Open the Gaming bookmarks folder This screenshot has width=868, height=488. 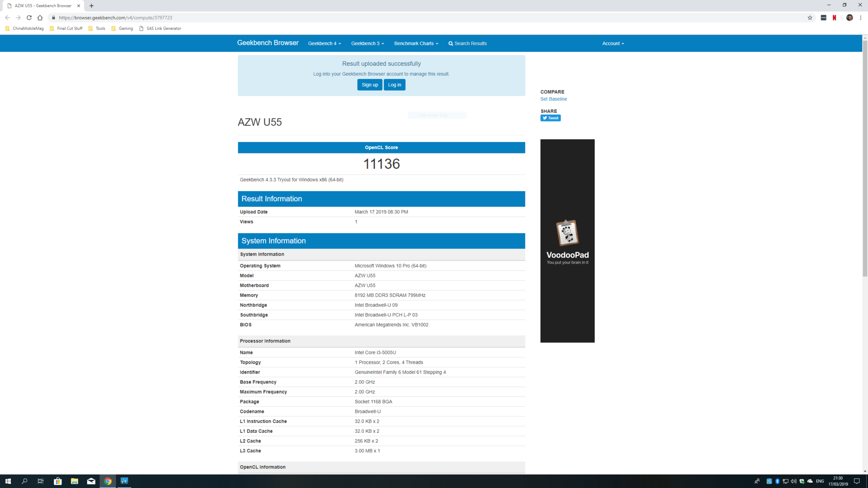(122, 28)
